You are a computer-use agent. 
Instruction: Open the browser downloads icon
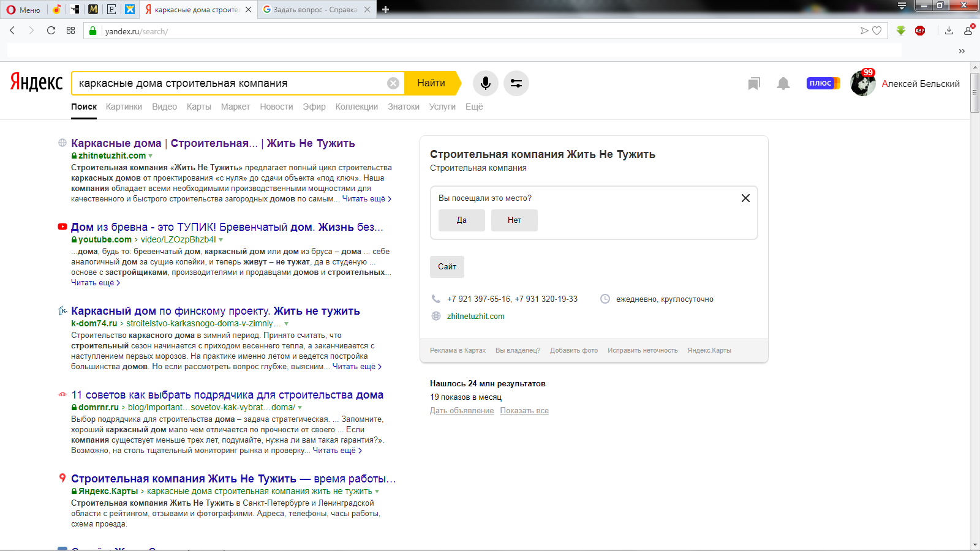click(x=949, y=31)
